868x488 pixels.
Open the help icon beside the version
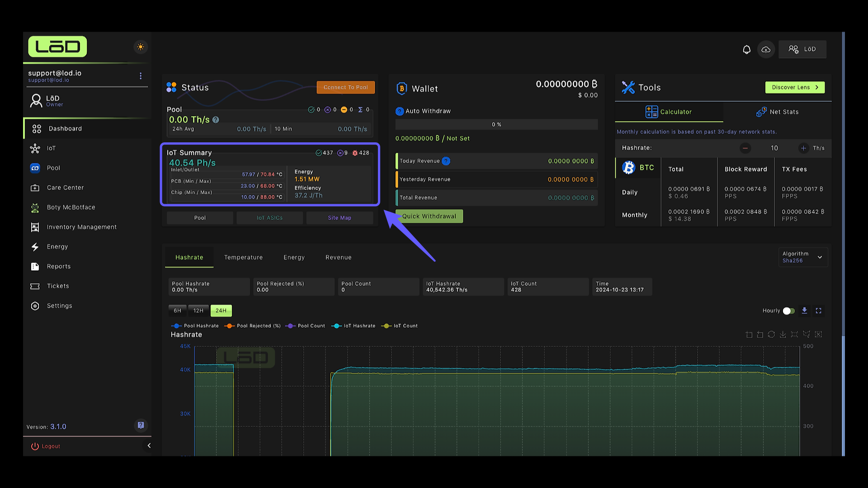click(x=141, y=425)
